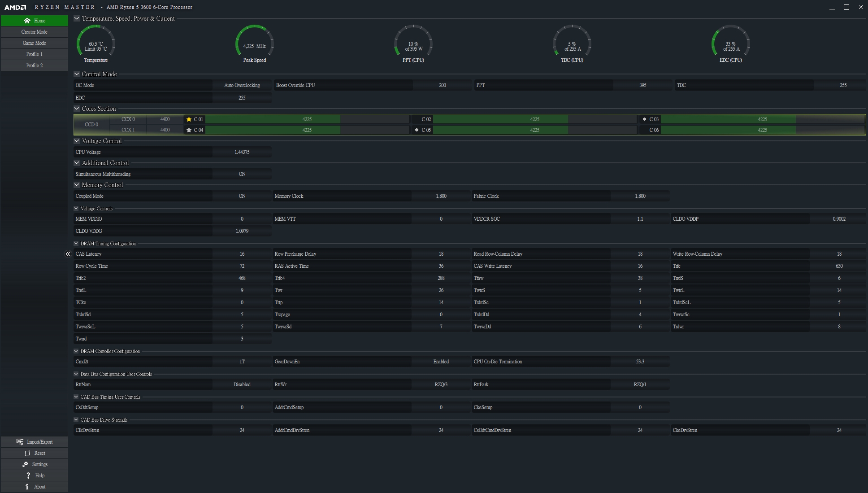Open Profile 2
The image size is (868, 493).
tap(35, 65)
